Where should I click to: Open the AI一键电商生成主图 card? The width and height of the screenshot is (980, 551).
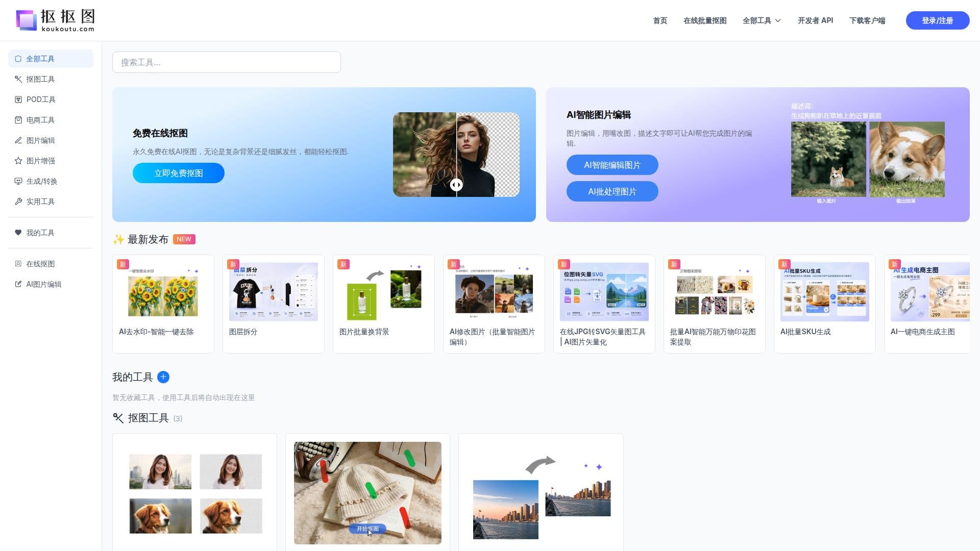[927, 304]
